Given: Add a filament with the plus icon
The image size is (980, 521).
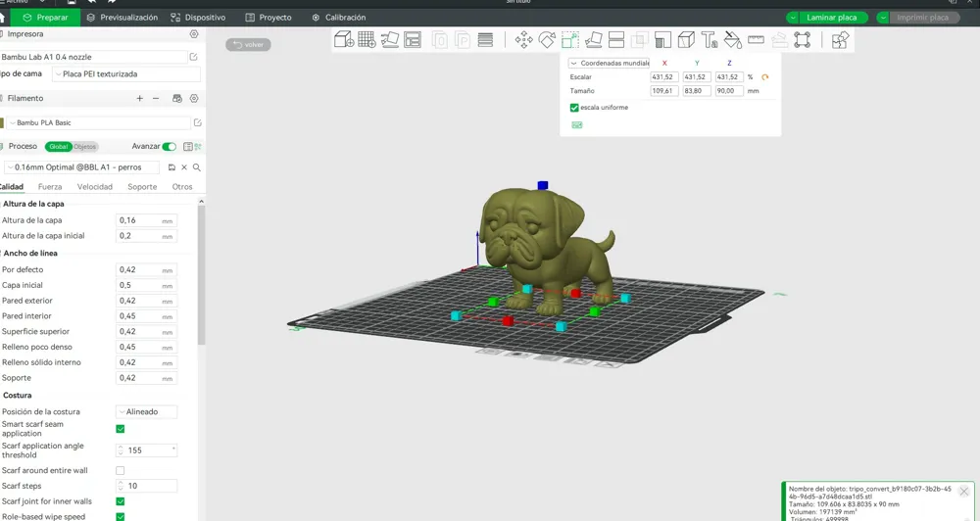Looking at the screenshot, I should pyautogui.click(x=139, y=98).
